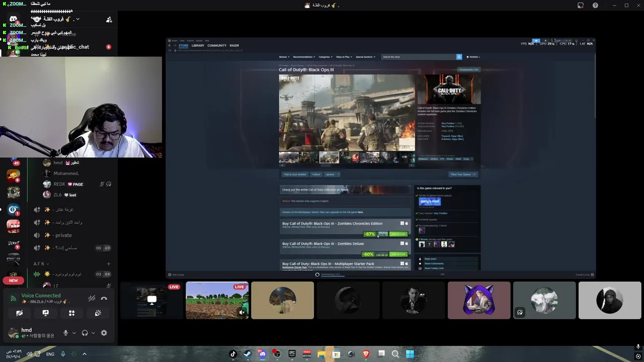
Task: Open the Steam LIBRARY tab
Action: 198,45
